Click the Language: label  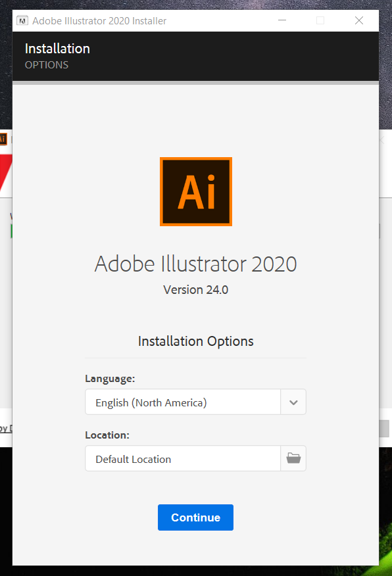pyautogui.click(x=110, y=379)
